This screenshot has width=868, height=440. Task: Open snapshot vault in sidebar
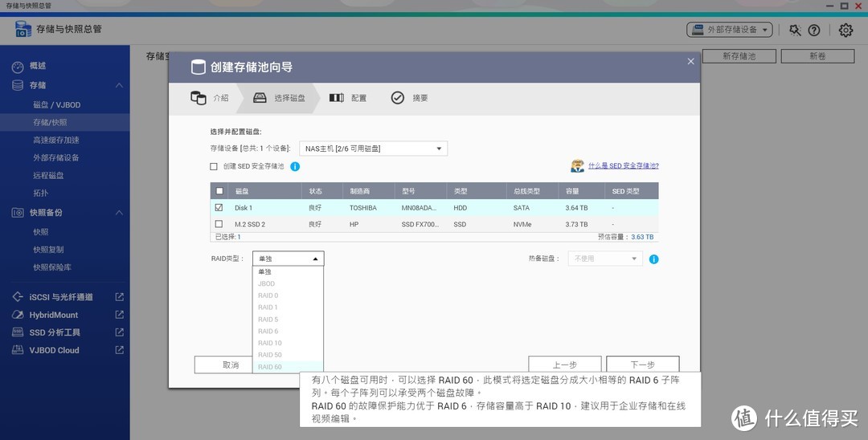[52, 267]
